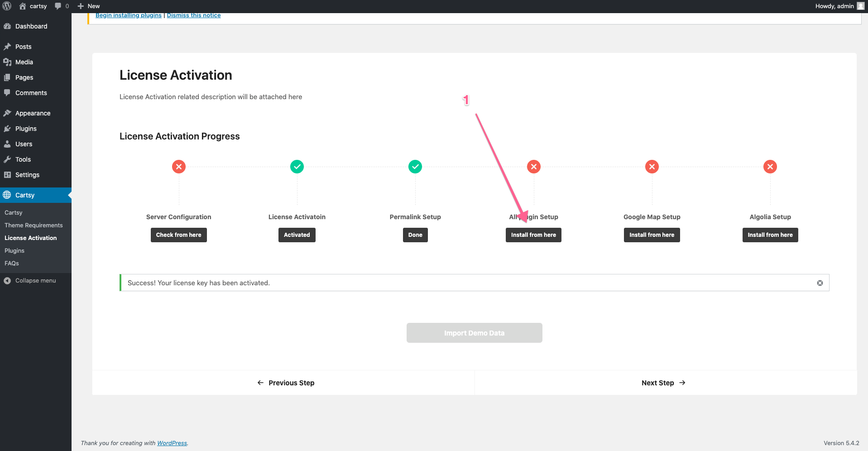Open the WordPress footer link
This screenshot has height=451, width=868.
[x=172, y=443]
